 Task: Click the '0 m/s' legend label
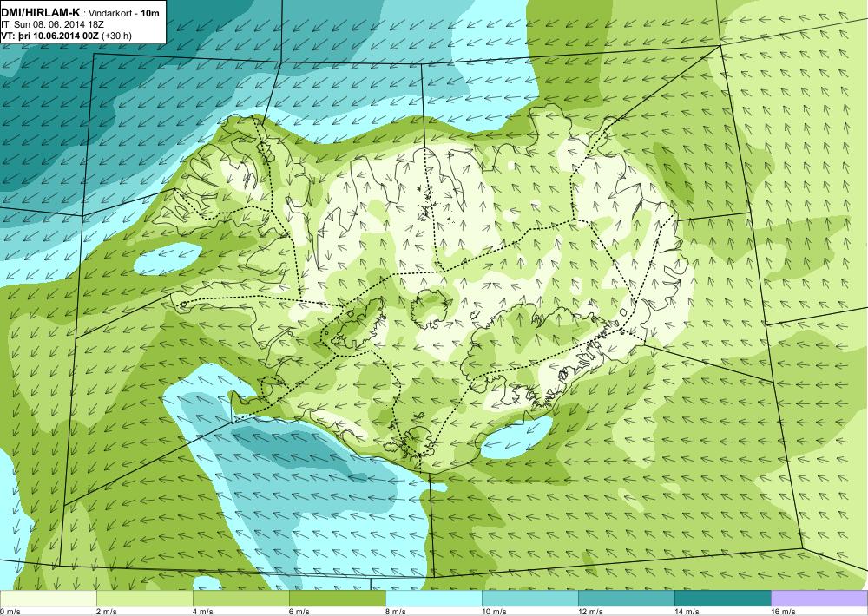coord(10,611)
